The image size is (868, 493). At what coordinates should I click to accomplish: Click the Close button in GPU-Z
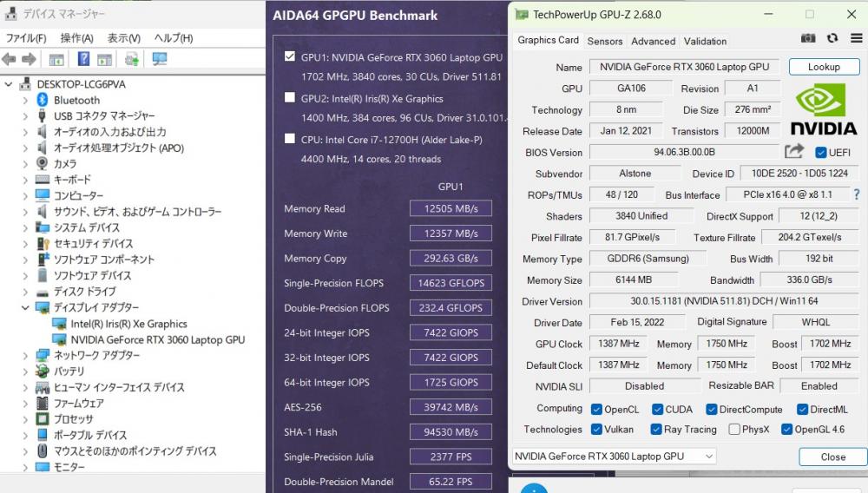(x=832, y=457)
